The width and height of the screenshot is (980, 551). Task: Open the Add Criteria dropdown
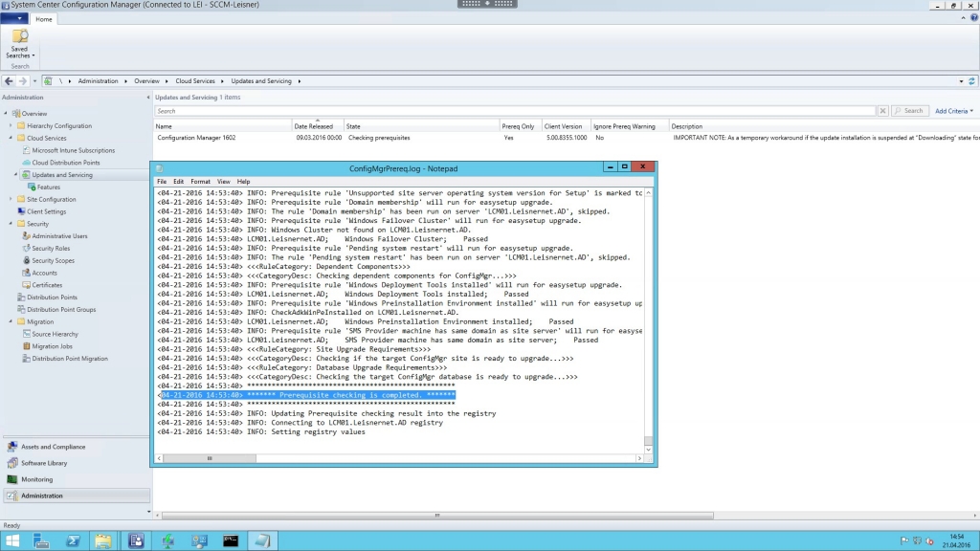(x=954, y=111)
